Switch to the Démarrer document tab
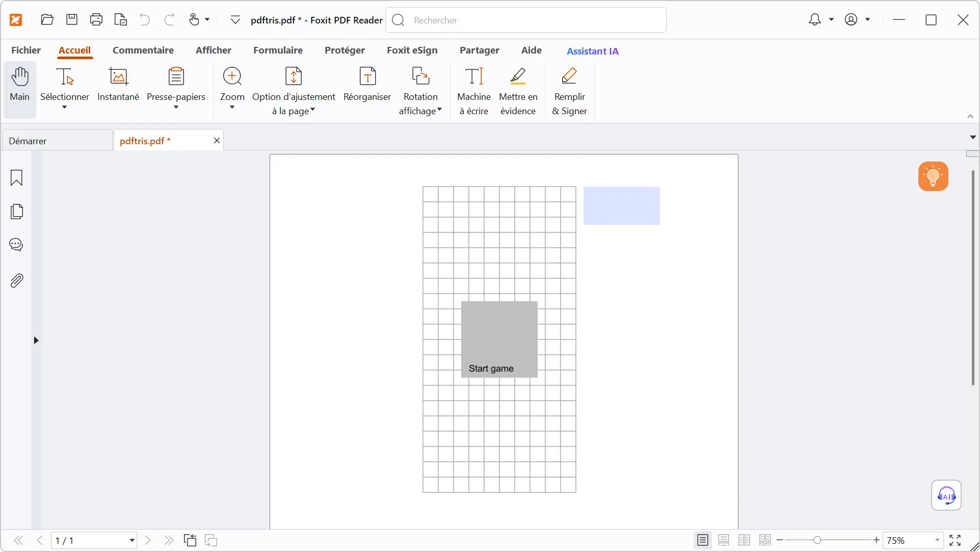 pos(57,141)
